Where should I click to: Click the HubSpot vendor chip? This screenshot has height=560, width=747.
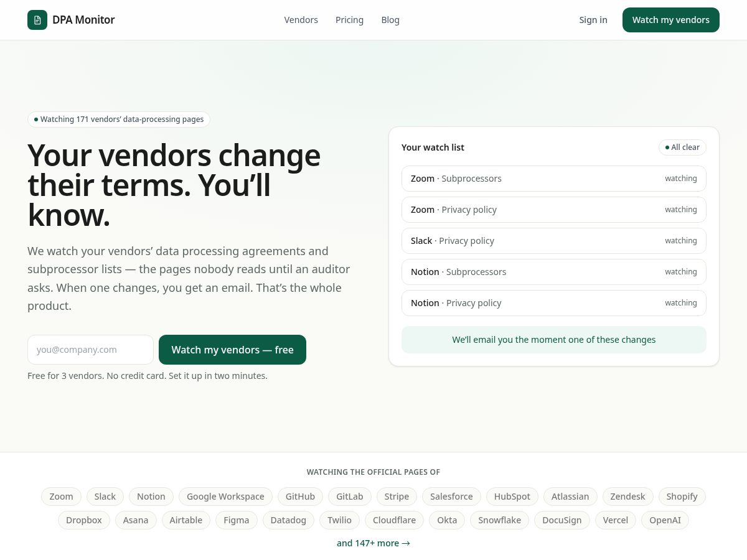(512, 497)
